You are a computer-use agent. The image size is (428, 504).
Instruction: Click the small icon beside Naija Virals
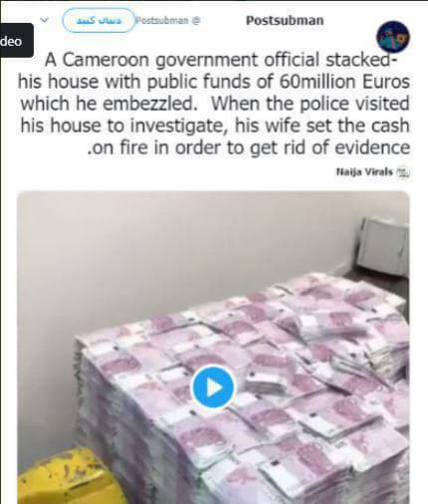click(x=403, y=172)
